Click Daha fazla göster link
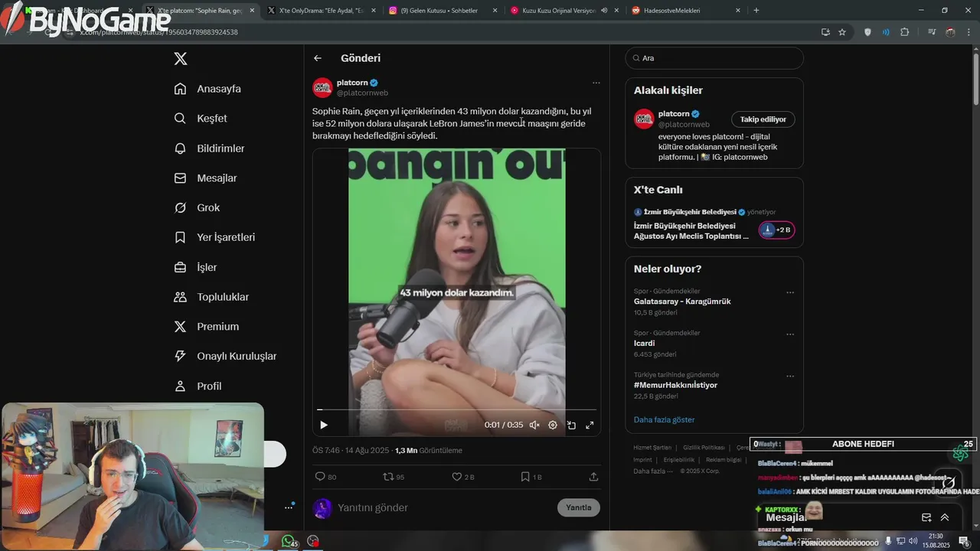The width and height of the screenshot is (980, 551). 665,420
